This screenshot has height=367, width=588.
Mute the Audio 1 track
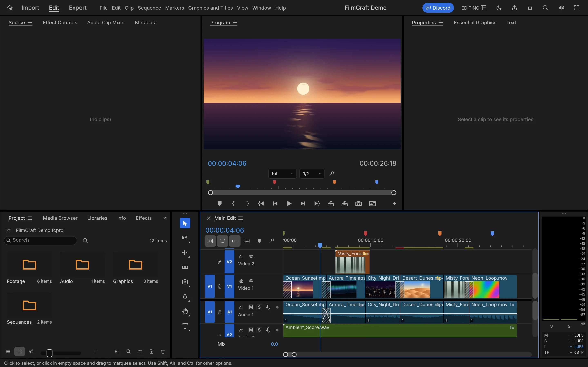pos(251,307)
